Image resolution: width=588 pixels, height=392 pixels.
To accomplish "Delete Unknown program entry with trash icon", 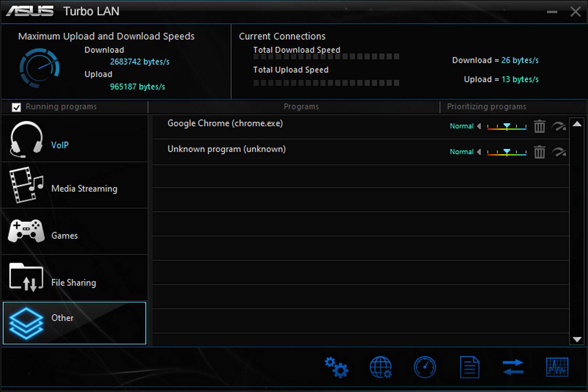I will coord(539,152).
